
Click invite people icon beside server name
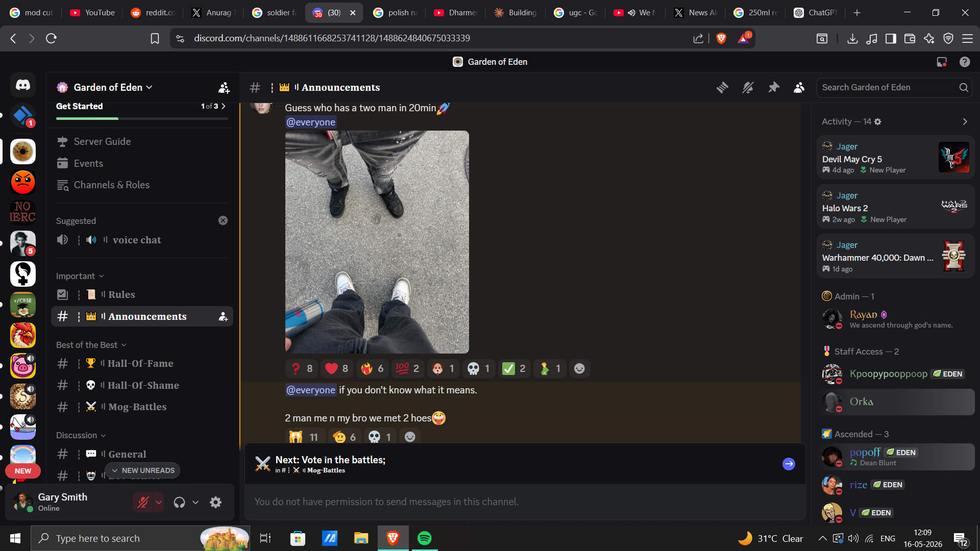(x=224, y=88)
